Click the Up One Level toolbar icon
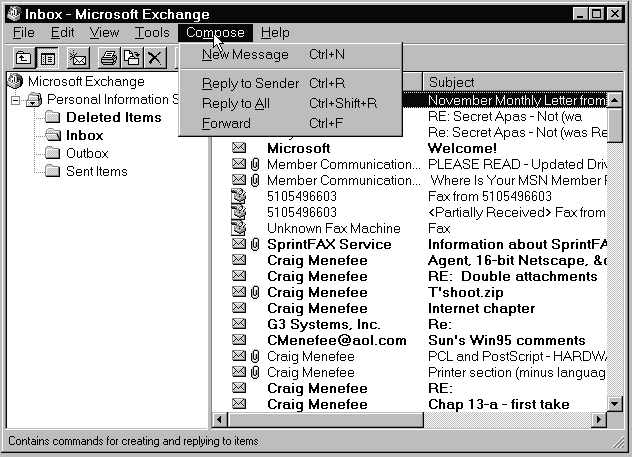The width and height of the screenshot is (632, 457). click(22, 58)
